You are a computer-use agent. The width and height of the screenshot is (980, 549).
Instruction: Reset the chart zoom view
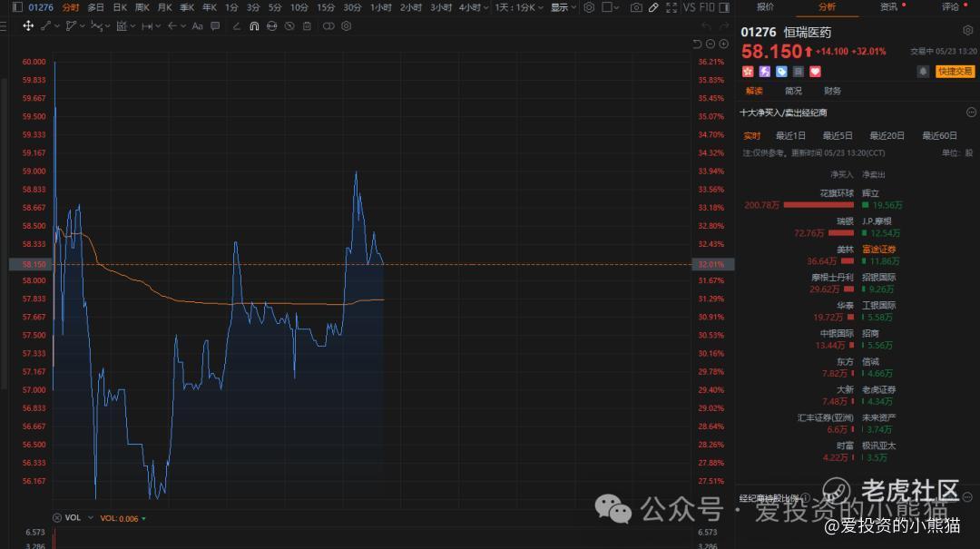697,44
